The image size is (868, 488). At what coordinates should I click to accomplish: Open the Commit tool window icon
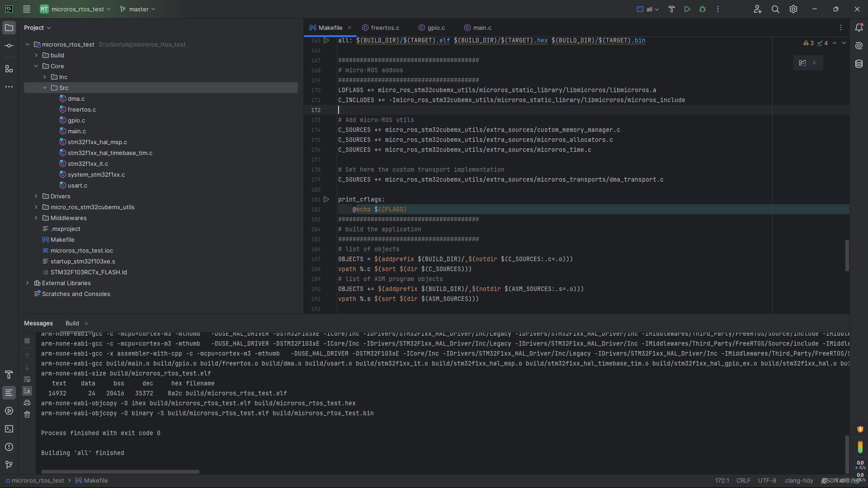[9, 46]
